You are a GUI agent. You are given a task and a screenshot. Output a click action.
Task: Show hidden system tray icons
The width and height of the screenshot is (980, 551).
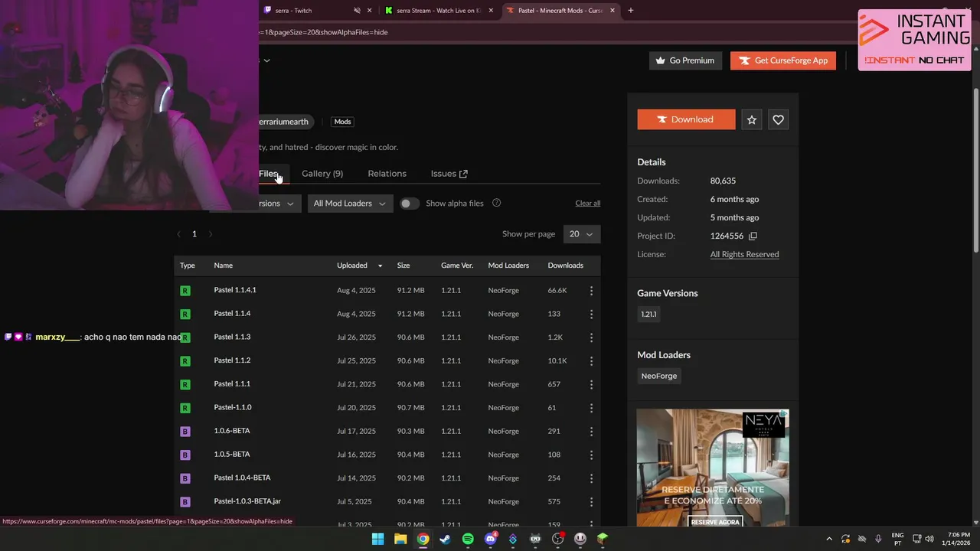tap(829, 539)
